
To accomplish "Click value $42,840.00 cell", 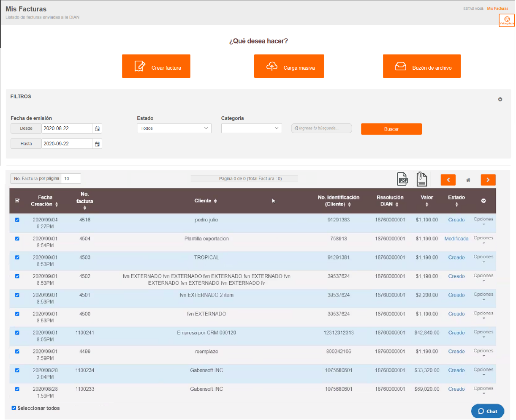I will click(x=427, y=333).
